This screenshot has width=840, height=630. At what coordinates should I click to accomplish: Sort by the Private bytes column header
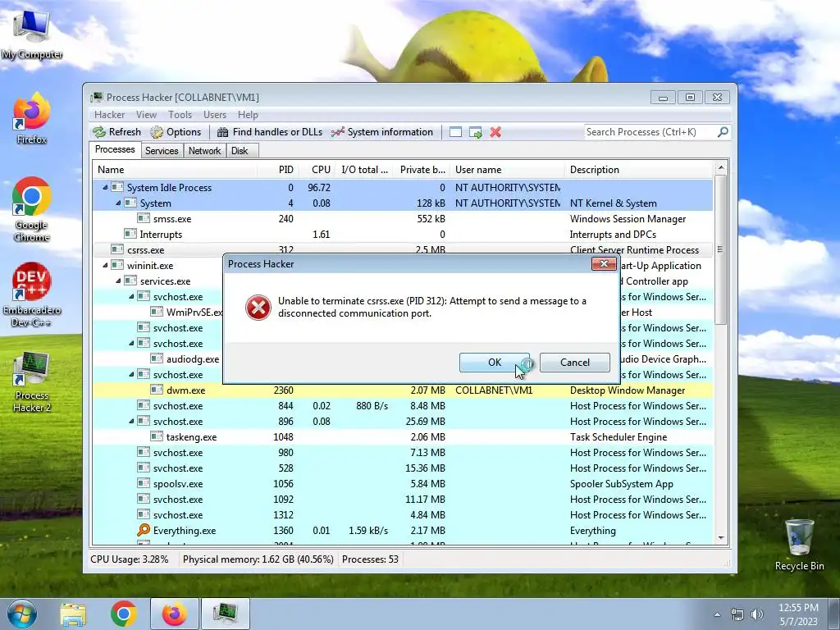(422, 170)
